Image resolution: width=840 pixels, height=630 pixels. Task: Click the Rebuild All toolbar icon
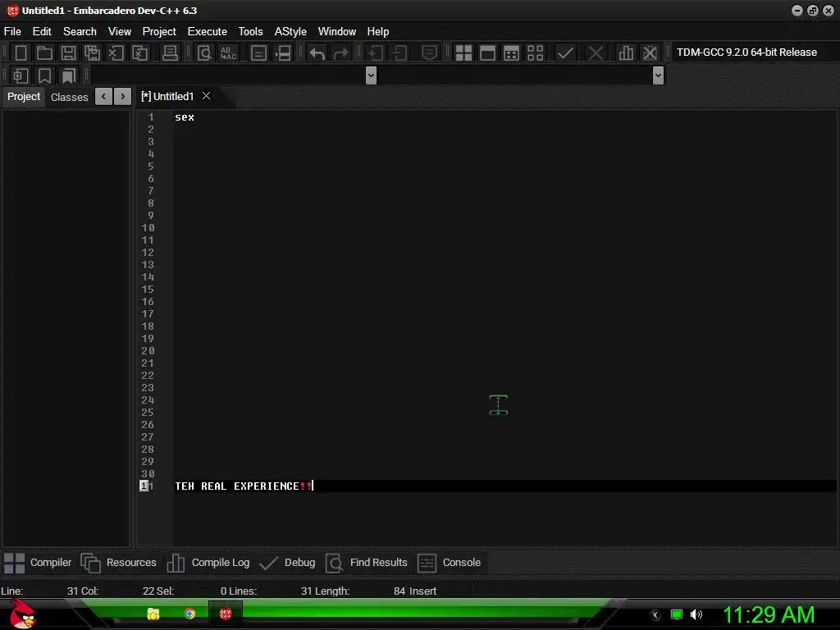pos(535,52)
